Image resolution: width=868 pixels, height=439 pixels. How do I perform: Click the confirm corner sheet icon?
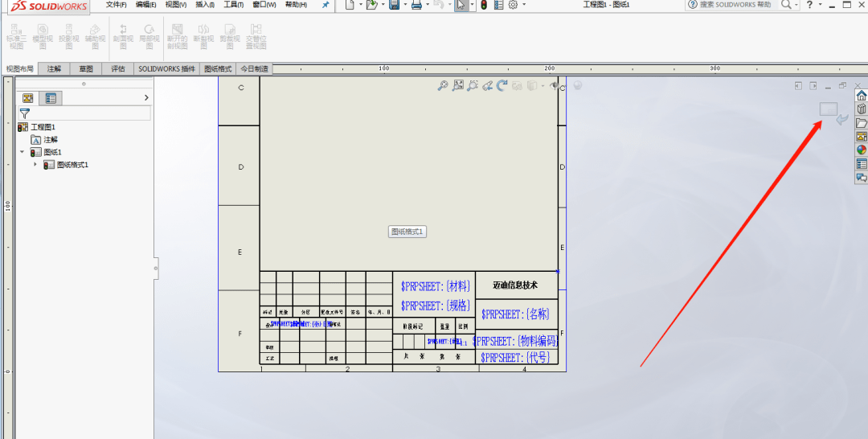[x=828, y=109]
